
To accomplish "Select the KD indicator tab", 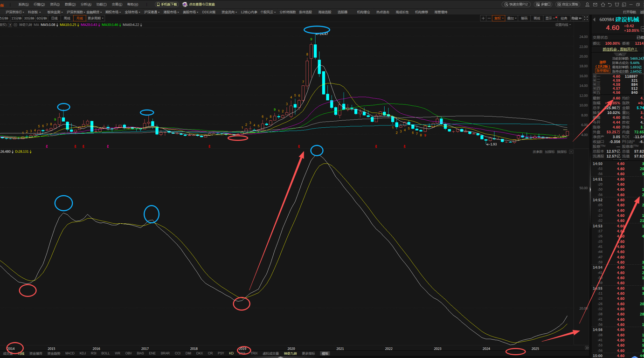I will 231,353.
